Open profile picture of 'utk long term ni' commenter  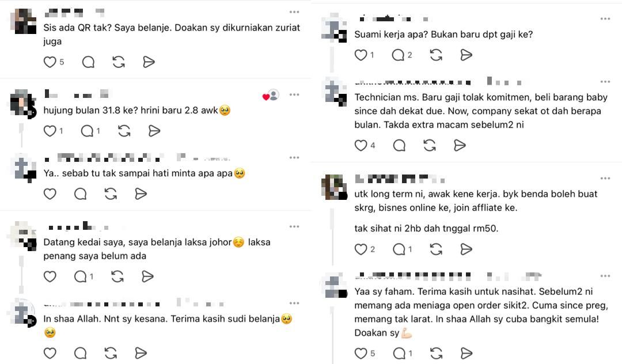point(334,187)
